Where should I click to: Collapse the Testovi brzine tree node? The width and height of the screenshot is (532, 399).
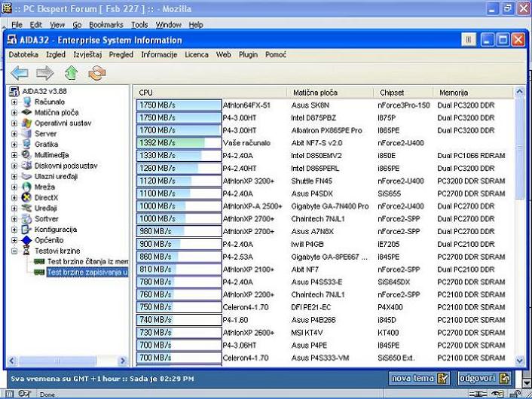pyautogui.click(x=14, y=251)
